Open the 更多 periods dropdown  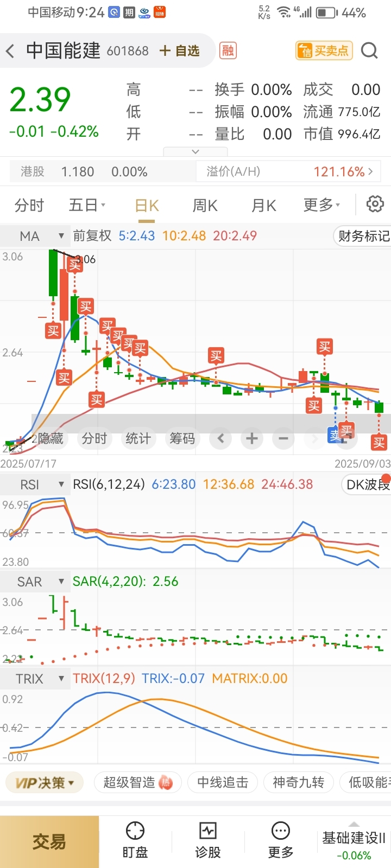click(x=321, y=205)
